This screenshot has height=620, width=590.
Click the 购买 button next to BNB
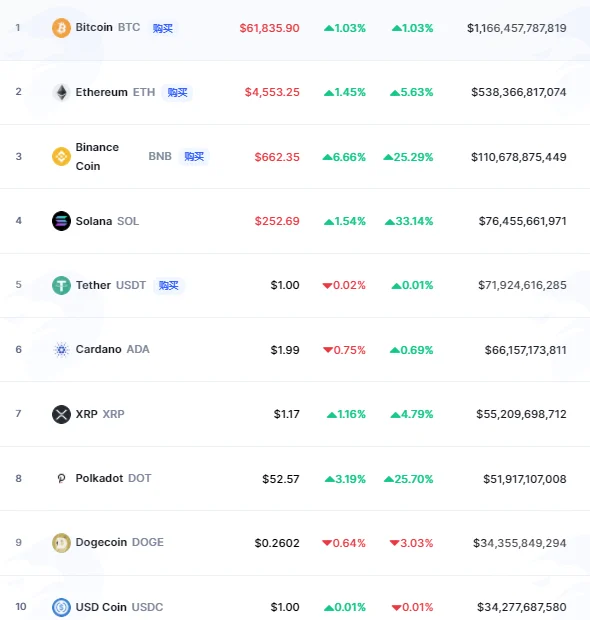[x=194, y=157]
